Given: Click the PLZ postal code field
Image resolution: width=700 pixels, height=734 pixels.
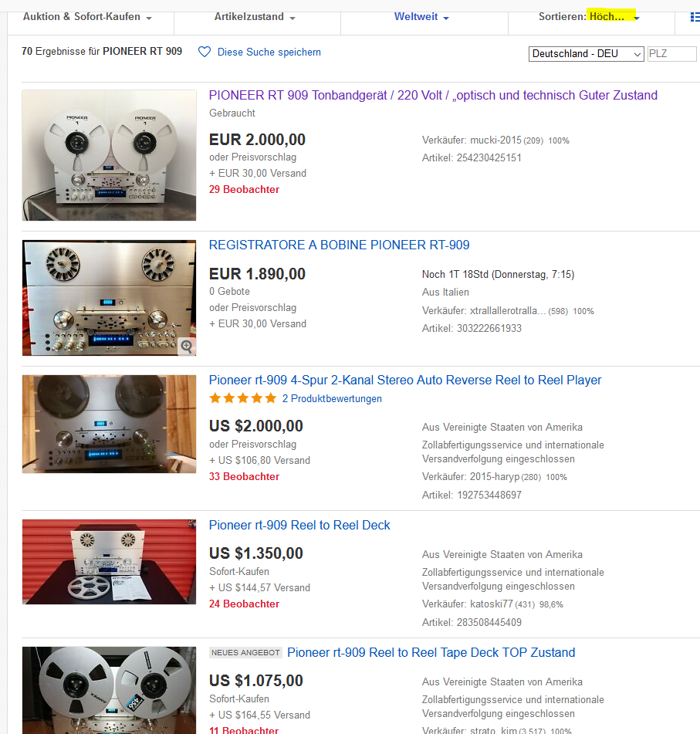Looking at the screenshot, I should [x=671, y=54].
